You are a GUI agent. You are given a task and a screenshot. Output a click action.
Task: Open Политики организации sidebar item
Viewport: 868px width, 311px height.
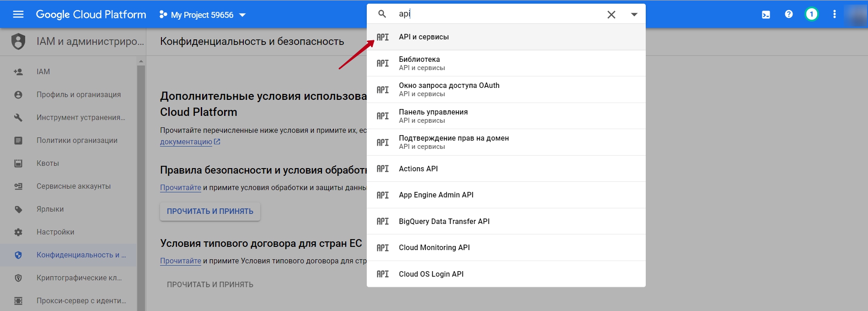69,140
